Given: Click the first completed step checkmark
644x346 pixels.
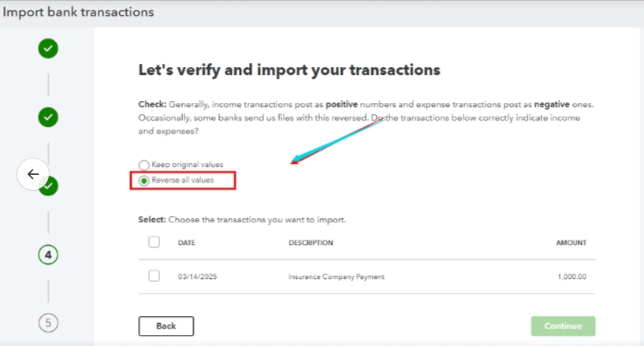Looking at the screenshot, I should click(x=48, y=49).
